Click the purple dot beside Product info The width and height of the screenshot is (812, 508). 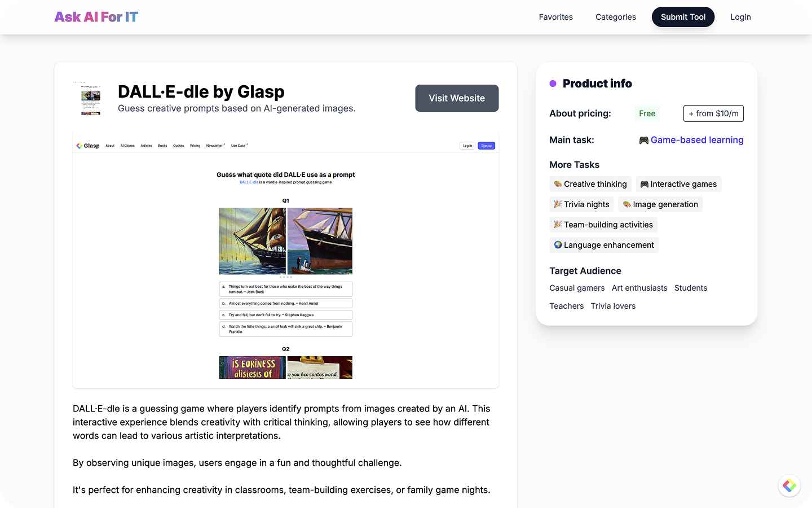pos(553,84)
